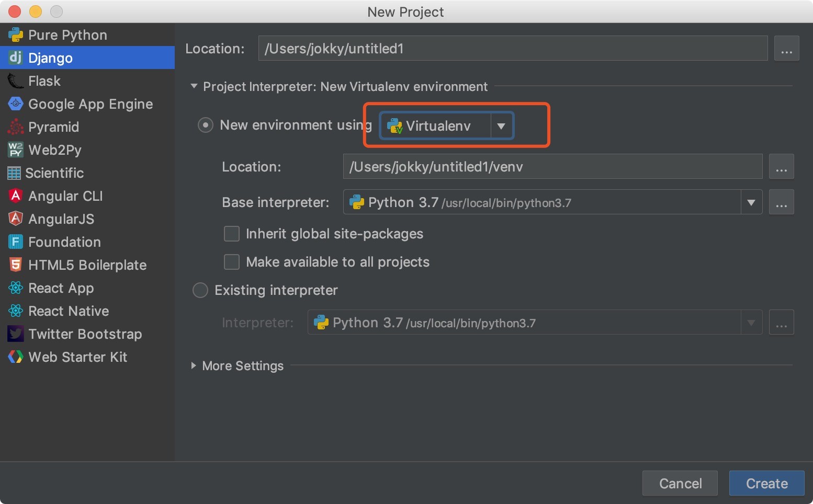
Task: Choose Google App Engine project type
Action: pos(87,104)
